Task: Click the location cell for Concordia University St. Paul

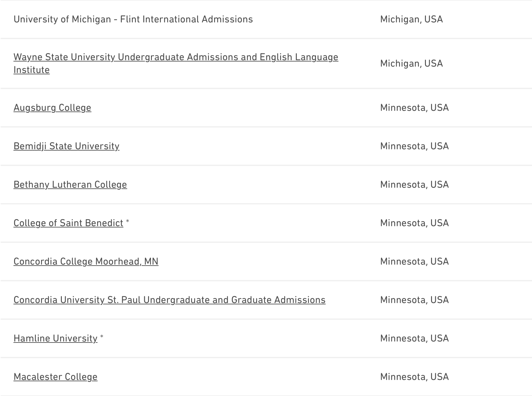Action: pyautogui.click(x=414, y=300)
